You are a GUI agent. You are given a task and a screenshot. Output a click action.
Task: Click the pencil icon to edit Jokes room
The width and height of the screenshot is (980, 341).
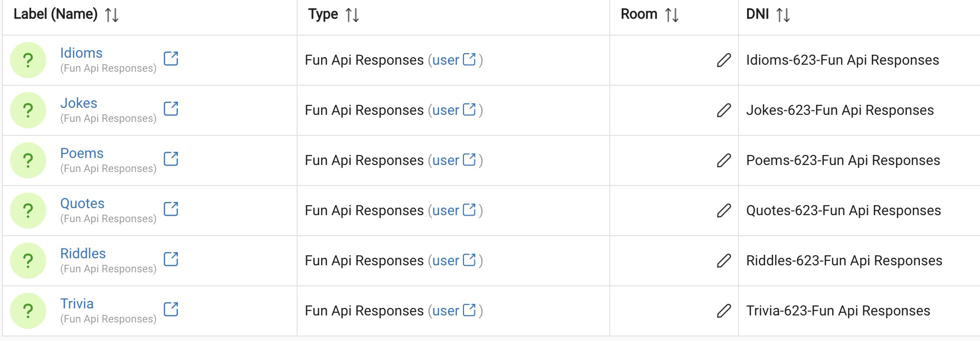(723, 110)
